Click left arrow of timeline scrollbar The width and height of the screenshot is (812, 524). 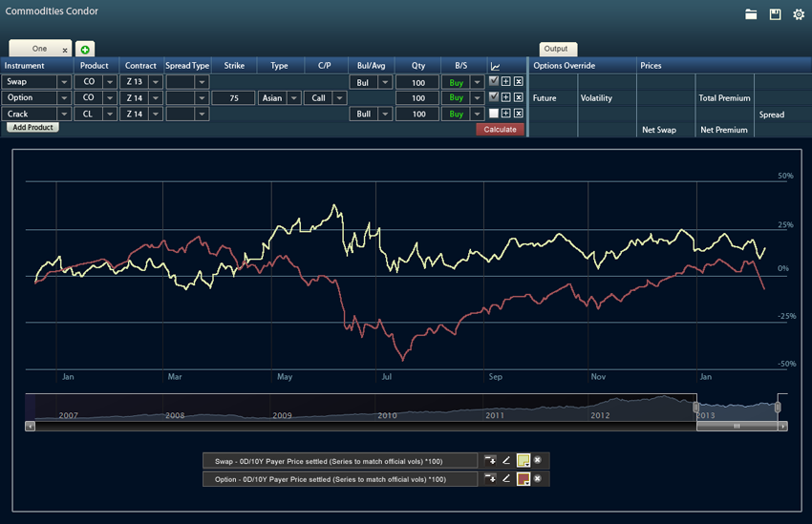[x=30, y=427]
